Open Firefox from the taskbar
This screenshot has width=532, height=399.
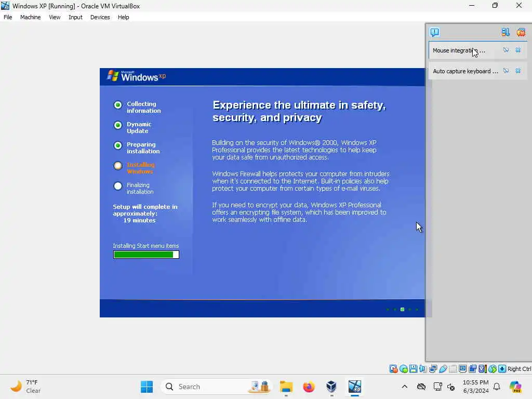[x=309, y=387]
